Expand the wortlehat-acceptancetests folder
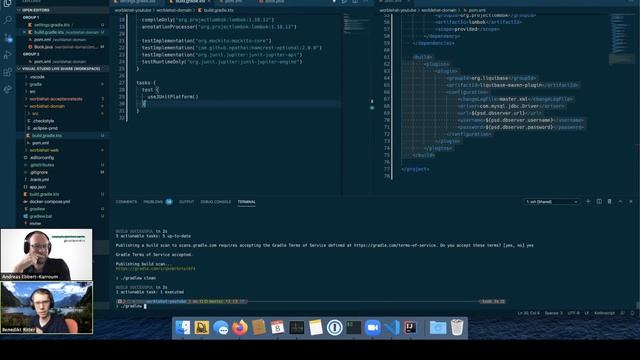Viewport: 640px width, 360px height. pos(56,99)
